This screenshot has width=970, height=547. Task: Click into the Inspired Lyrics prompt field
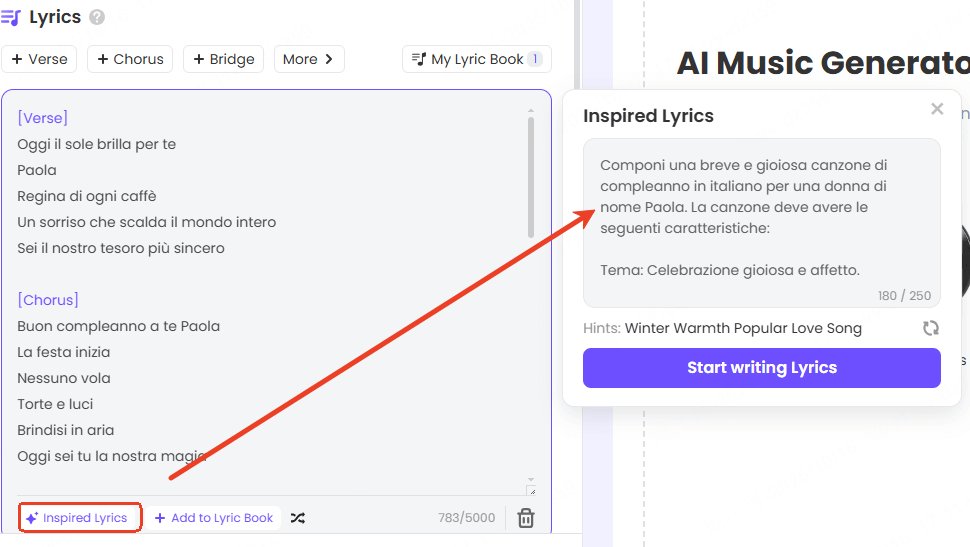pos(761,220)
